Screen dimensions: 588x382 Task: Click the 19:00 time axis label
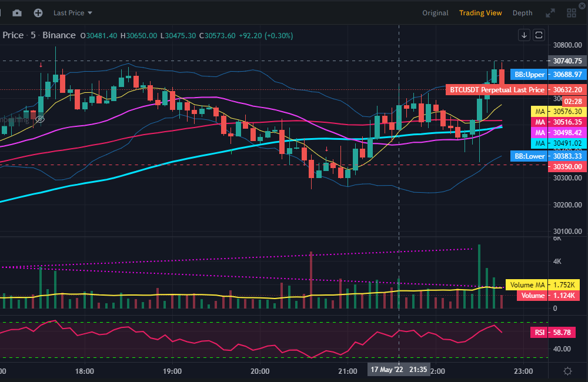pos(172,371)
